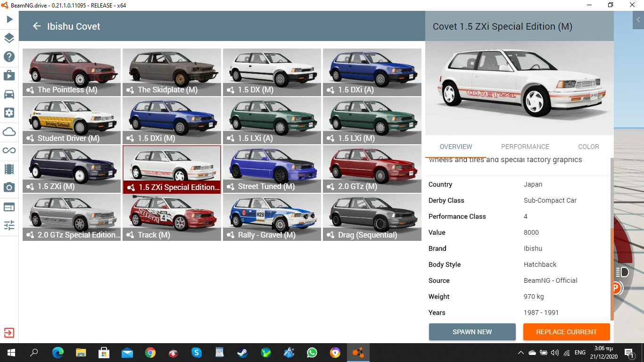The image size is (644, 362).
Task: Pick the 1.5 DXi (M) blue car
Action: (x=172, y=121)
